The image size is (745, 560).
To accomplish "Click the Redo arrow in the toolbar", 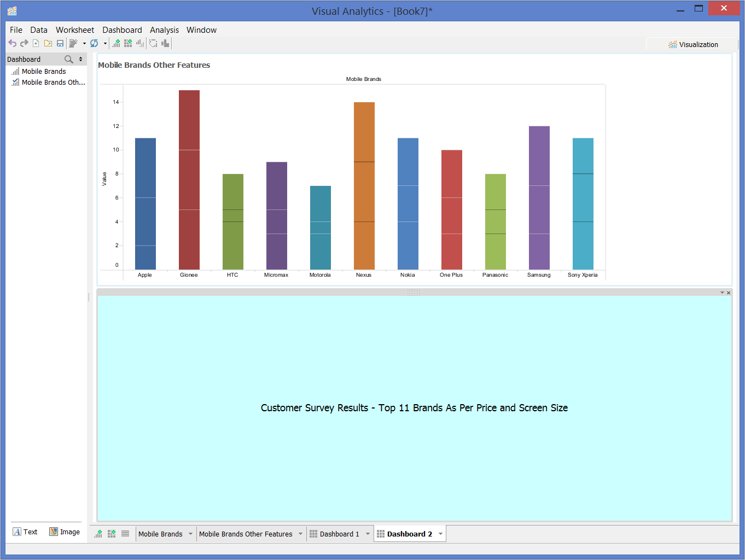I will pyautogui.click(x=24, y=43).
